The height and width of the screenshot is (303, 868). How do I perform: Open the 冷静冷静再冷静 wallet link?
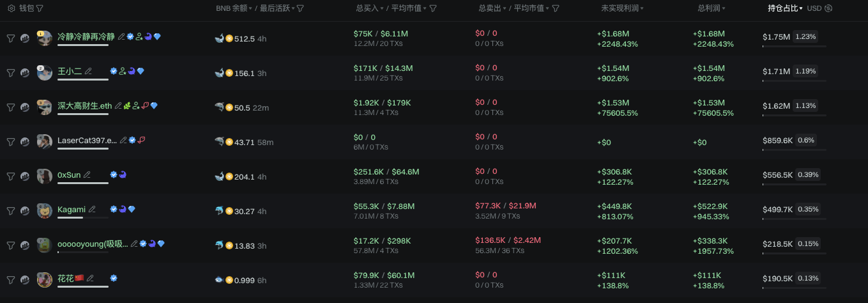pyautogui.click(x=86, y=36)
